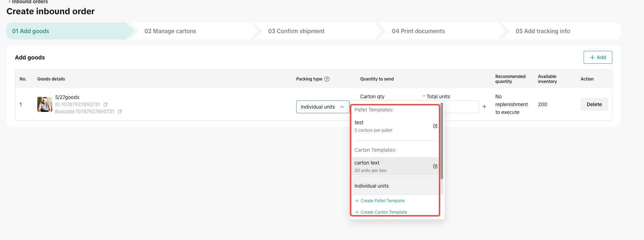Click the dropdown list scrollbar

coord(442,142)
